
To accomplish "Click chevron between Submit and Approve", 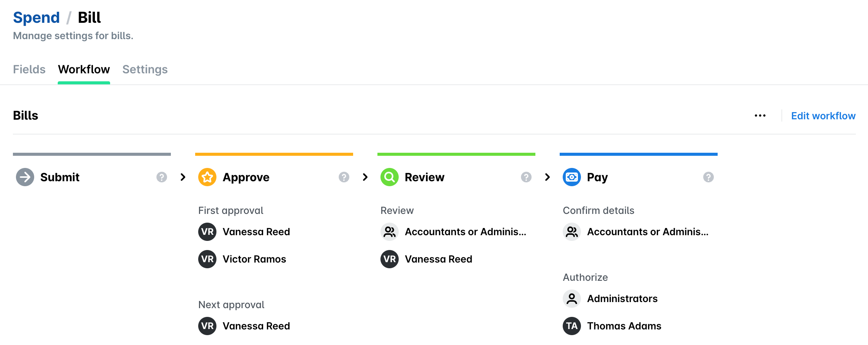I will [183, 177].
